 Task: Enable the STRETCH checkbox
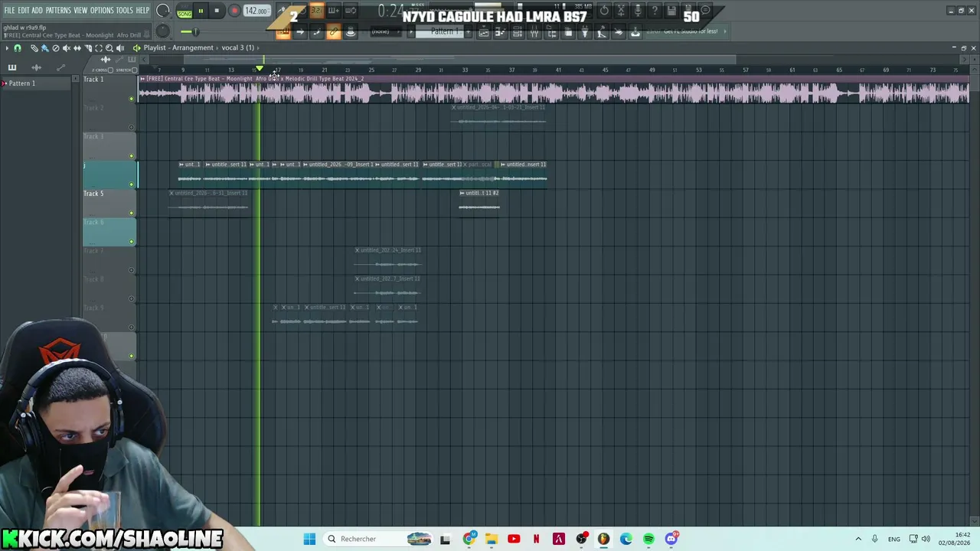[133, 70]
